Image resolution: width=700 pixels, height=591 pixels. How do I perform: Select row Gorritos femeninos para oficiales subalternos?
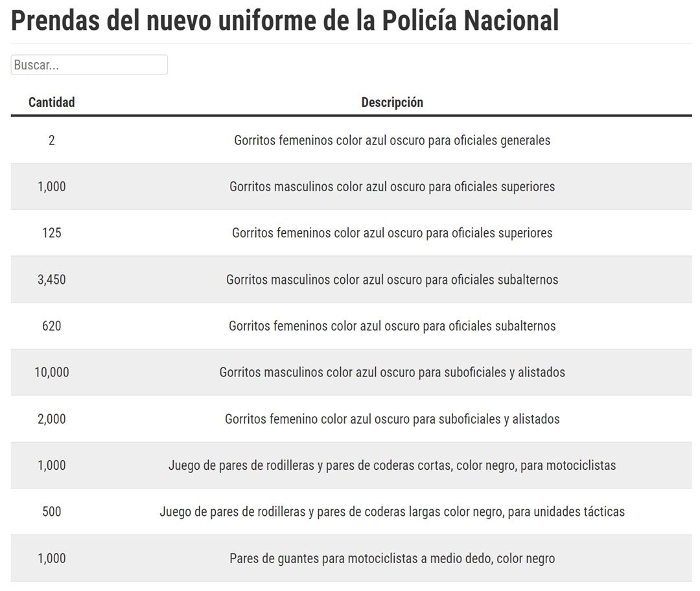tap(351, 326)
